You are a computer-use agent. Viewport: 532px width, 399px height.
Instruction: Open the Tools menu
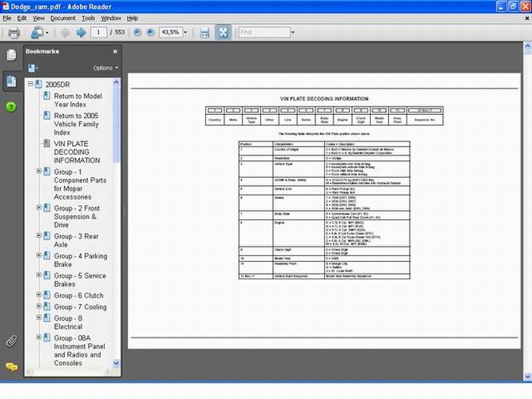click(88, 18)
